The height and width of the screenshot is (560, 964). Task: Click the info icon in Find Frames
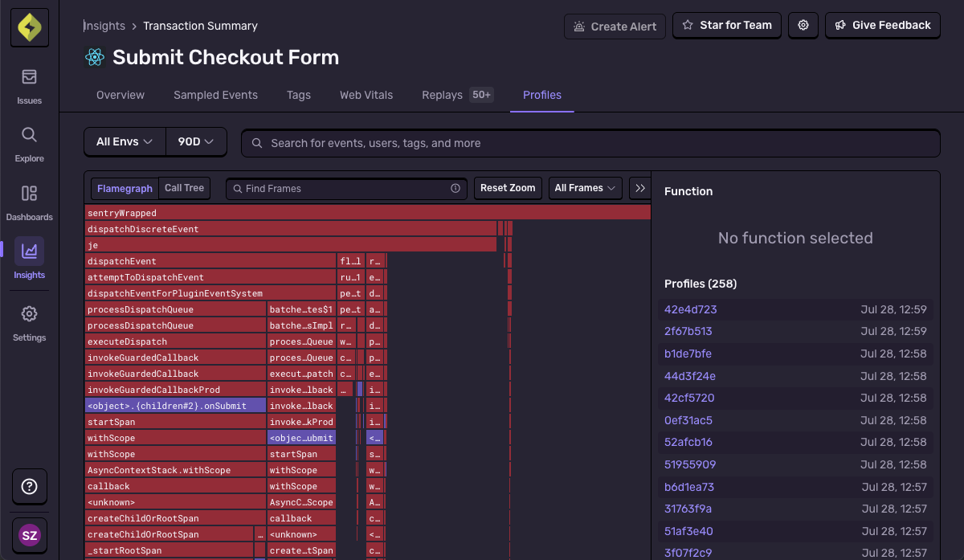click(456, 188)
